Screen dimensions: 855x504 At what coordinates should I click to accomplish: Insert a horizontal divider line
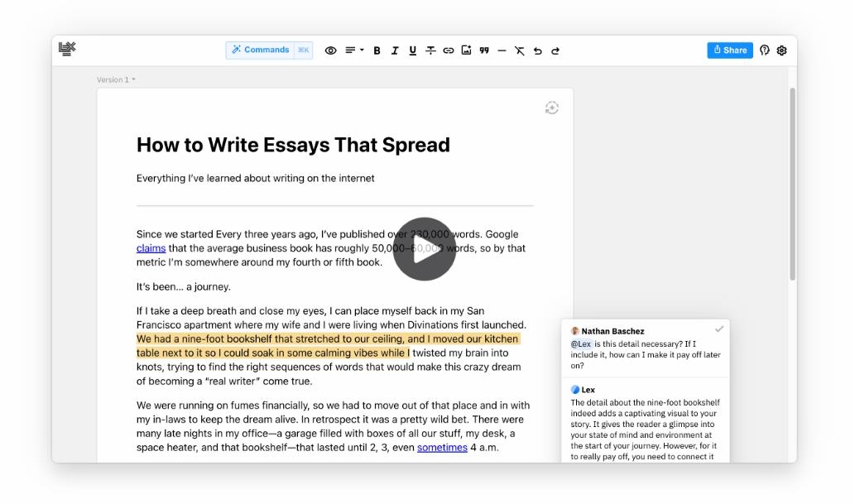[x=502, y=50]
